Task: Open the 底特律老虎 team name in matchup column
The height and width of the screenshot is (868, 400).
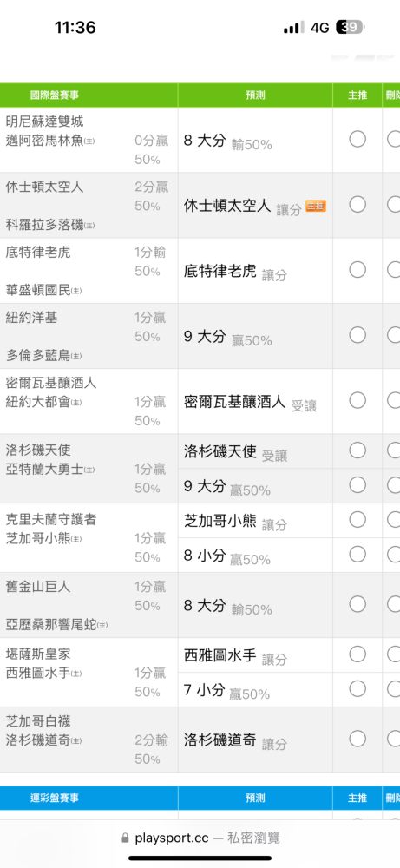Action: pyautogui.click(x=38, y=252)
